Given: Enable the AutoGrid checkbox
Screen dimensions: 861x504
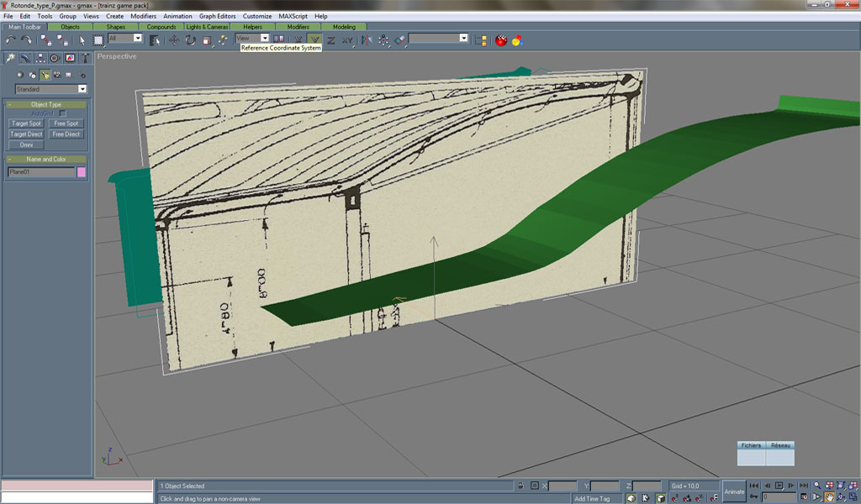Looking at the screenshot, I should click(62, 113).
